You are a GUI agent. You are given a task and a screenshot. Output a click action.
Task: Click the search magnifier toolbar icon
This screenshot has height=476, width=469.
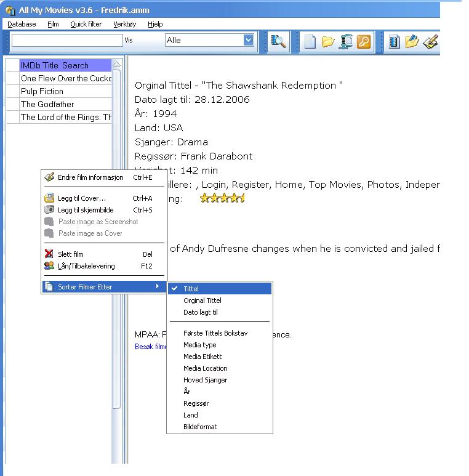pyautogui.click(x=278, y=42)
